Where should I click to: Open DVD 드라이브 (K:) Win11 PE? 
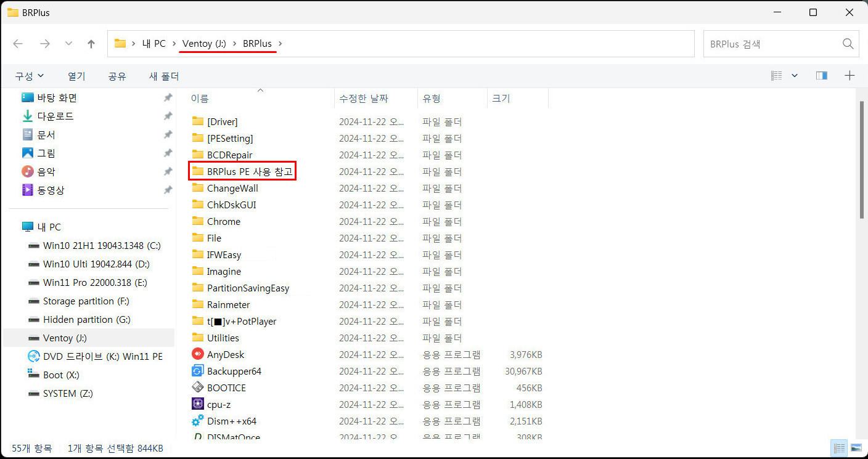point(95,356)
